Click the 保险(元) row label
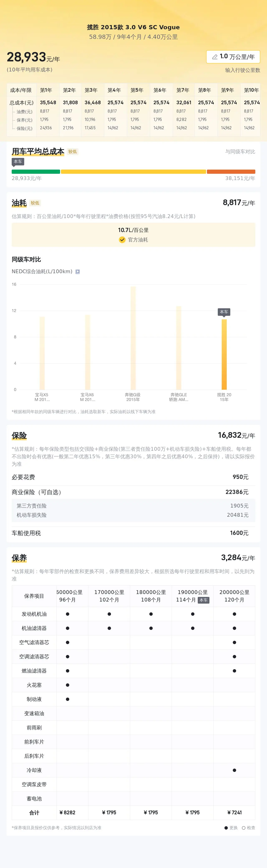267x868 pixels. click(25, 128)
